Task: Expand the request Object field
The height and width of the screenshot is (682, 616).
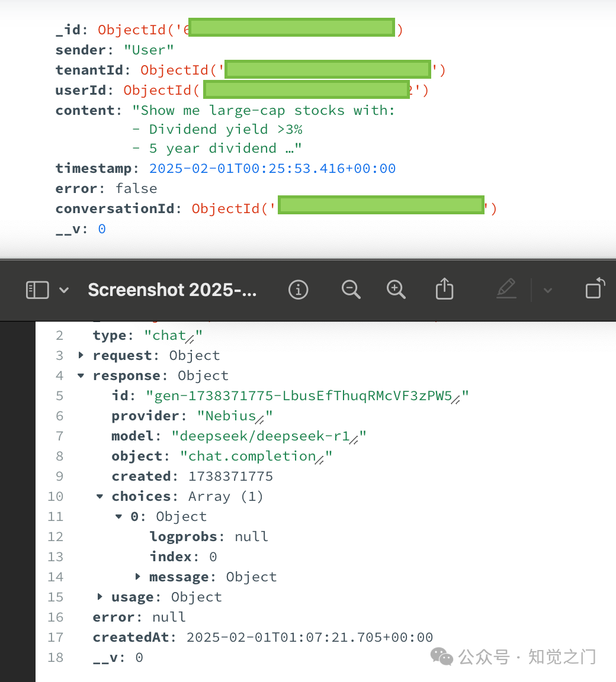Action: click(x=81, y=355)
